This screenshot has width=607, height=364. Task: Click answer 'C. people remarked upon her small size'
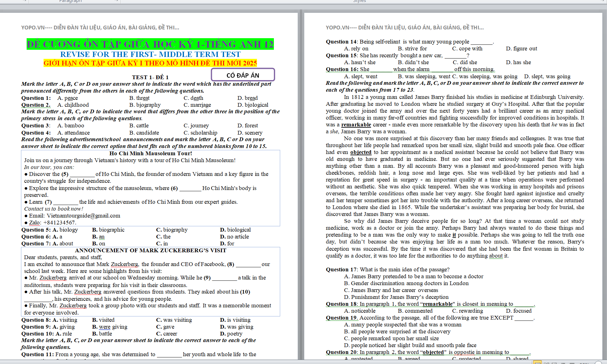point(391,338)
